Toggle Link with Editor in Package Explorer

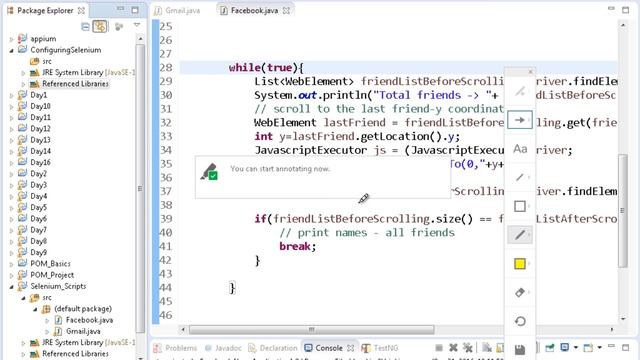[x=100, y=27]
